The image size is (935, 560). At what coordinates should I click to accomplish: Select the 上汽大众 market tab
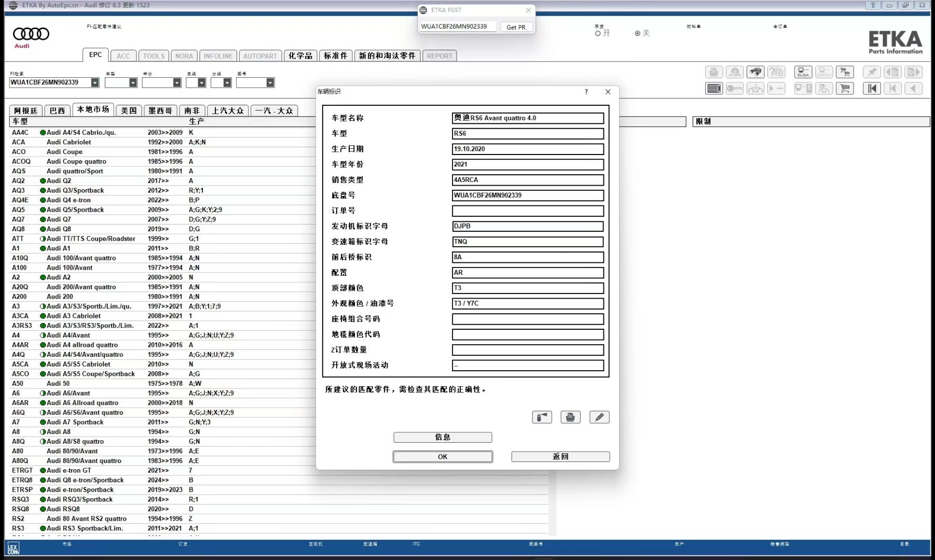(228, 110)
